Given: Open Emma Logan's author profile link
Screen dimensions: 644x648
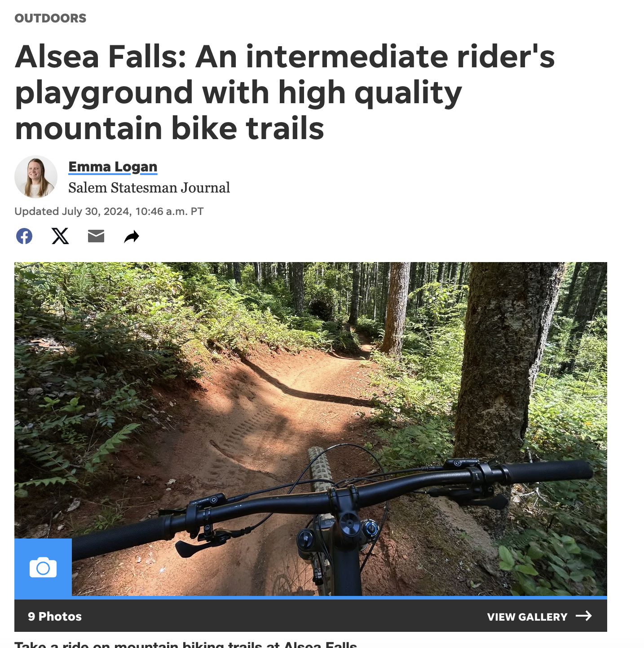Looking at the screenshot, I should click(x=113, y=167).
